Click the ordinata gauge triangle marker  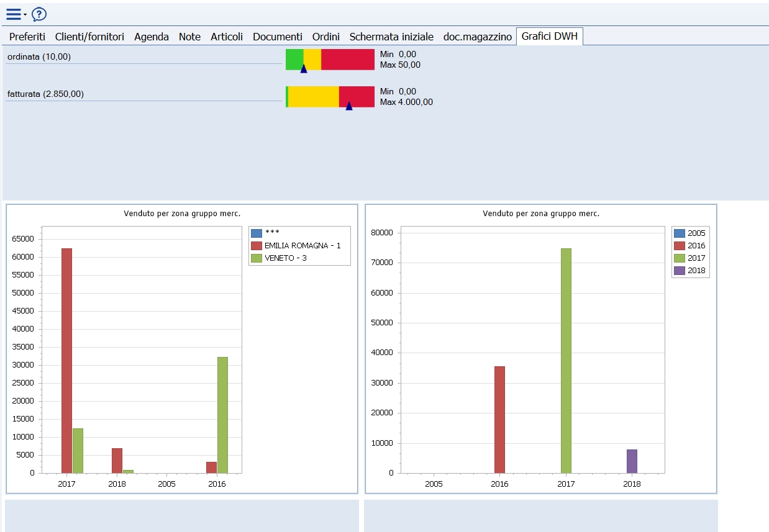[x=304, y=69]
